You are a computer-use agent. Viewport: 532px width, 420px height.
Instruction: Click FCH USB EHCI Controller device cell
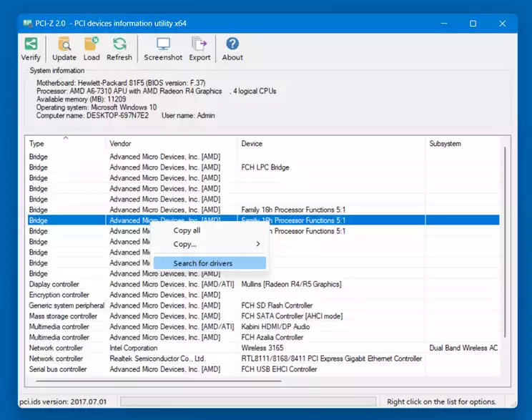coord(279,369)
